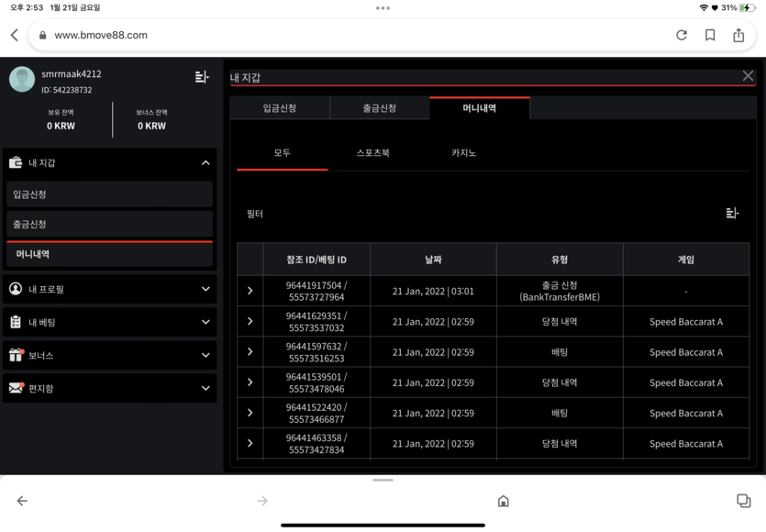Click the envelope icon for 편지함
Image resolution: width=766 pixels, height=532 pixels.
(16, 388)
